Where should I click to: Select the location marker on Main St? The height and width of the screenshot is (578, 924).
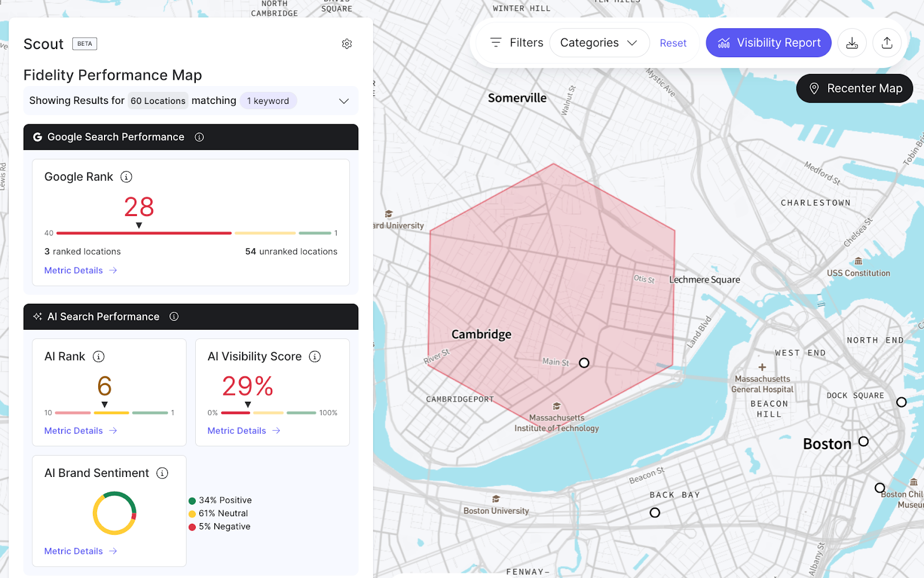click(x=584, y=363)
